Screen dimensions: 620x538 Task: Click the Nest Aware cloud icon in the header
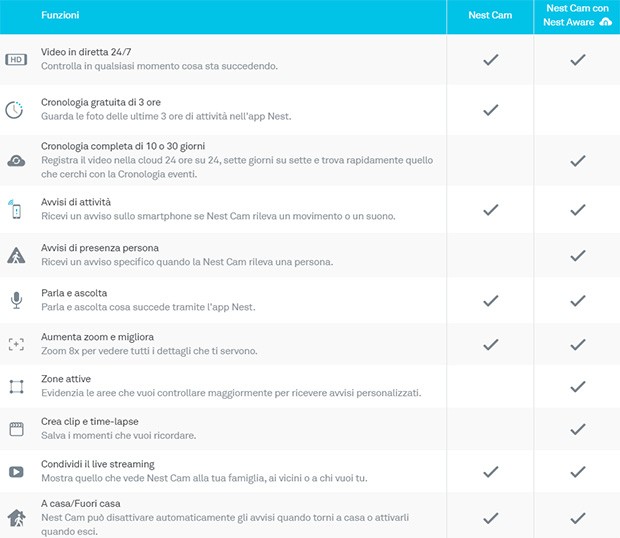pos(605,21)
